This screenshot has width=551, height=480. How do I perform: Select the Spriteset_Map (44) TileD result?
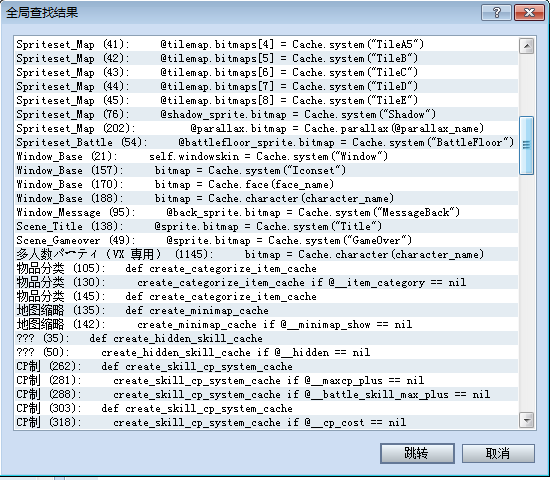point(266,86)
